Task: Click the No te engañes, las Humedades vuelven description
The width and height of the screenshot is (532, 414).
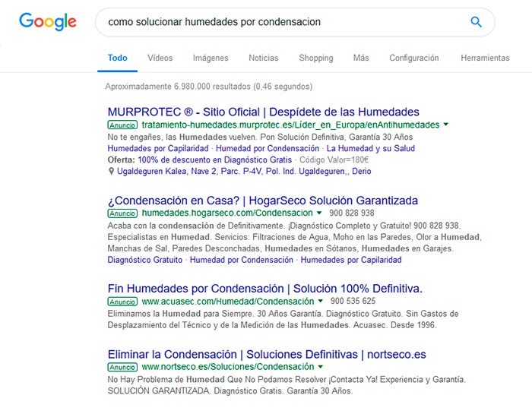Action: 260,137
